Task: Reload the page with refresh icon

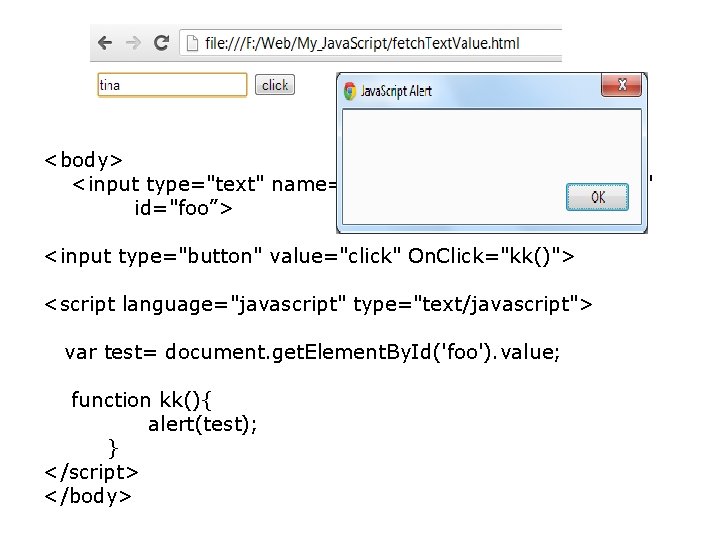Action: 161,43
